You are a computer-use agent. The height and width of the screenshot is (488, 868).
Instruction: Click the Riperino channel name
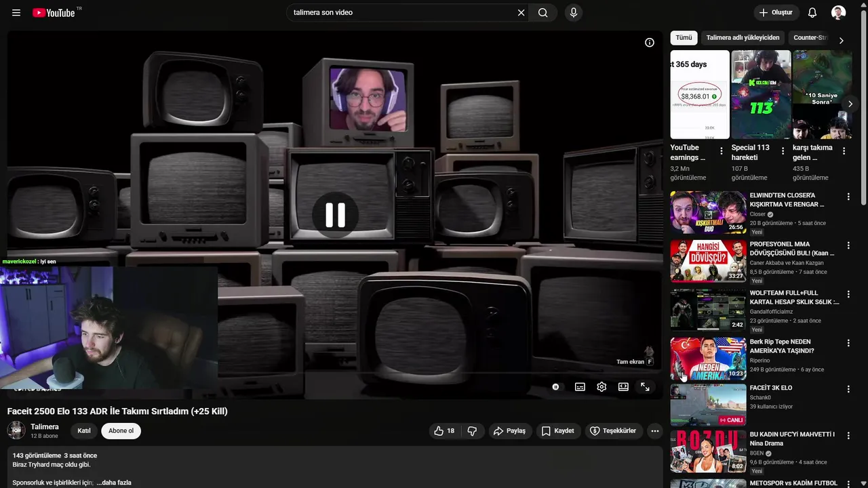coord(759,361)
